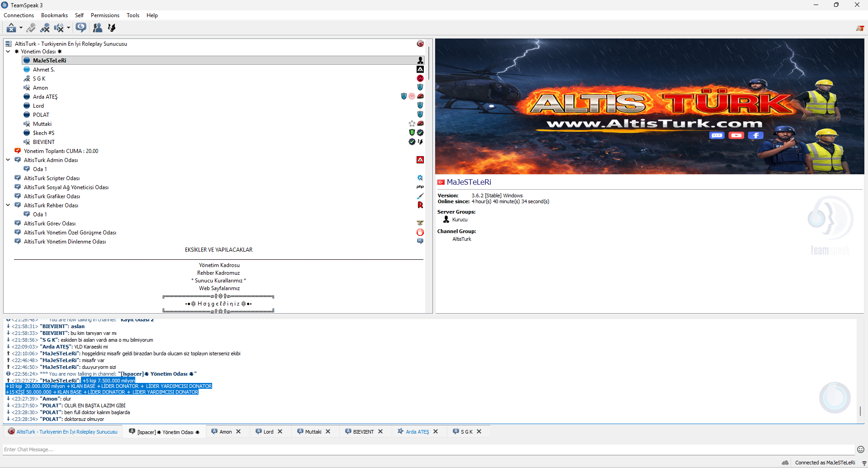Click the stop-hand icon of Yönetim Özel Görüşme Odası
Image resolution: width=868 pixels, height=468 pixels.
coord(420,232)
